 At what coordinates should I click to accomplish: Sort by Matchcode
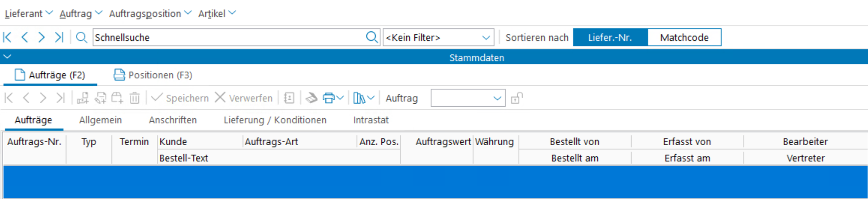click(684, 37)
